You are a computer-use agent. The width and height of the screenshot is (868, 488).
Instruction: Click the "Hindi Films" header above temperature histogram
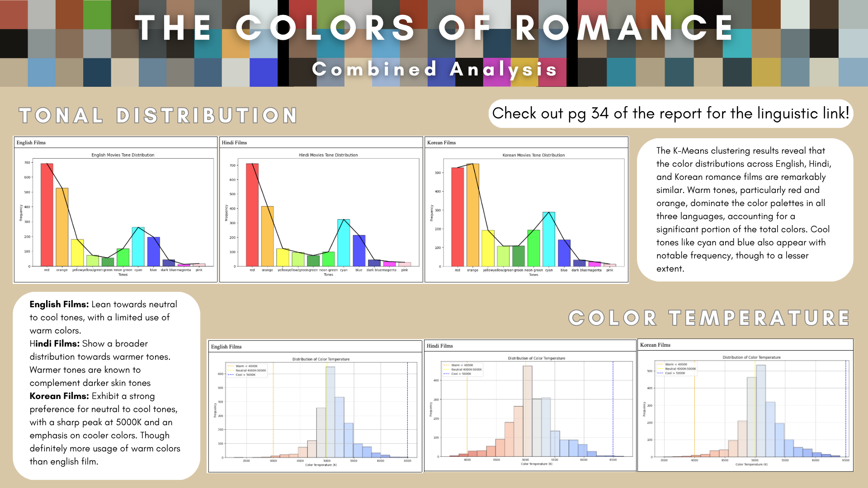[440, 346]
